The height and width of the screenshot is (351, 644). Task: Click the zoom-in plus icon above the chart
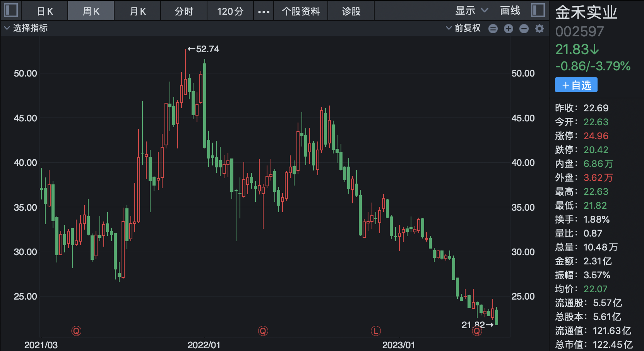508,28
